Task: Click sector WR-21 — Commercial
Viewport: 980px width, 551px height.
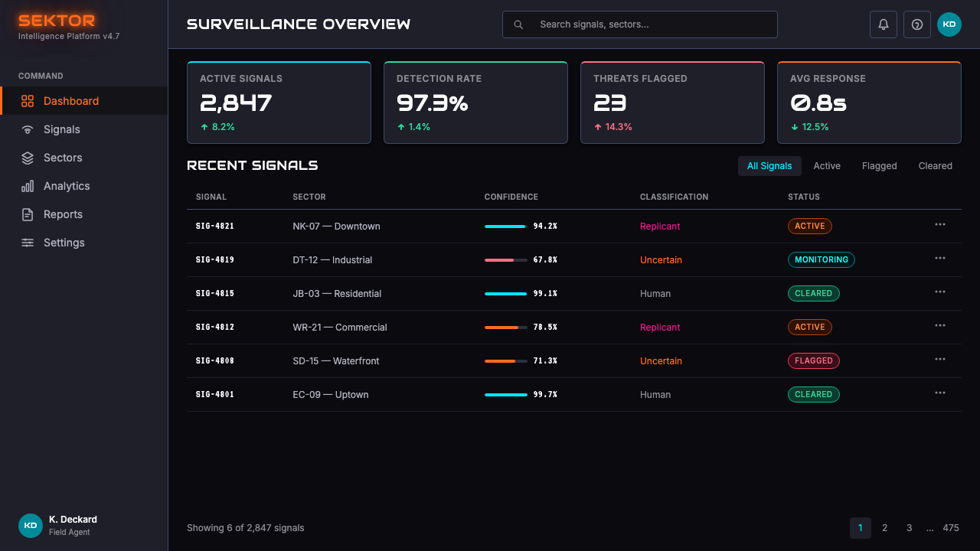Action: click(x=340, y=328)
